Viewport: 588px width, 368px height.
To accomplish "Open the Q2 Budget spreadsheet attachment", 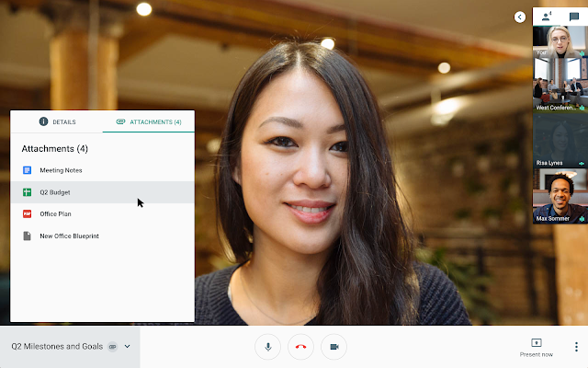I will click(55, 192).
